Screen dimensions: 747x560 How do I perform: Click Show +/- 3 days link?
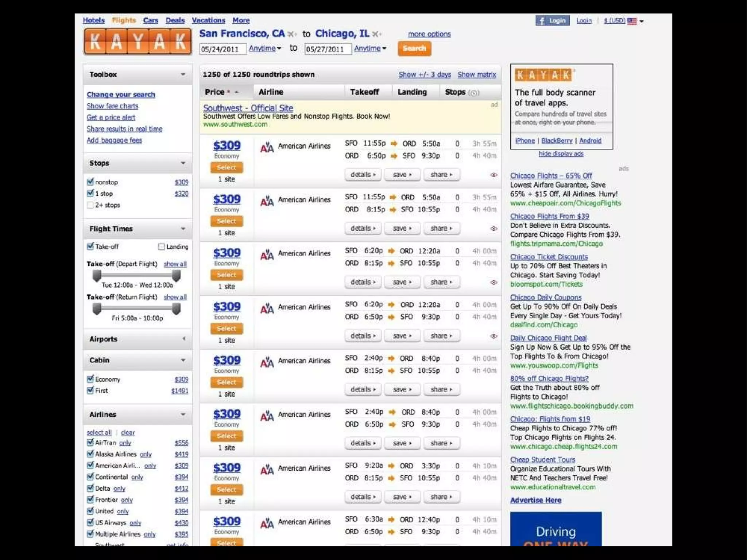point(425,75)
